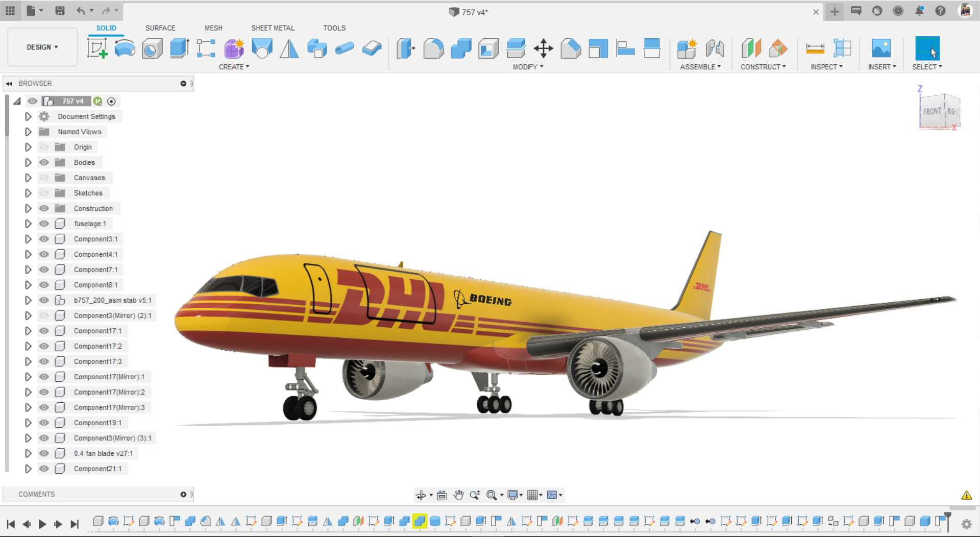The image size is (980, 537).
Task: Show the Sketches folder
Action: (x=44, y=193)
